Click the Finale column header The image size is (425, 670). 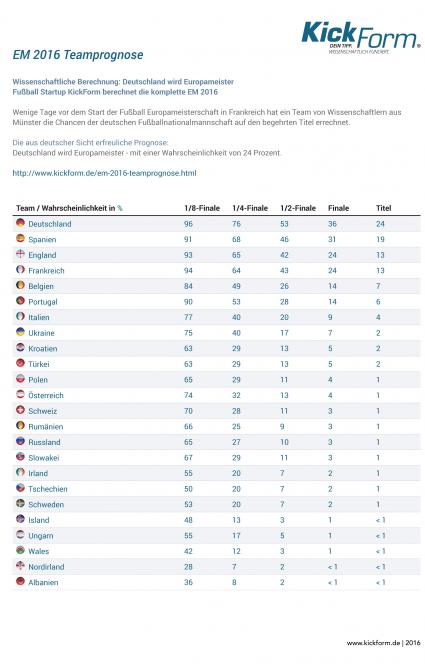(338, 208)
